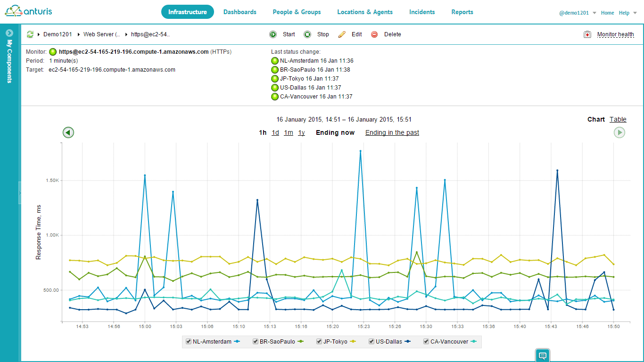
Task: Open the Help dropdown menu
Action: pos(627,13)
